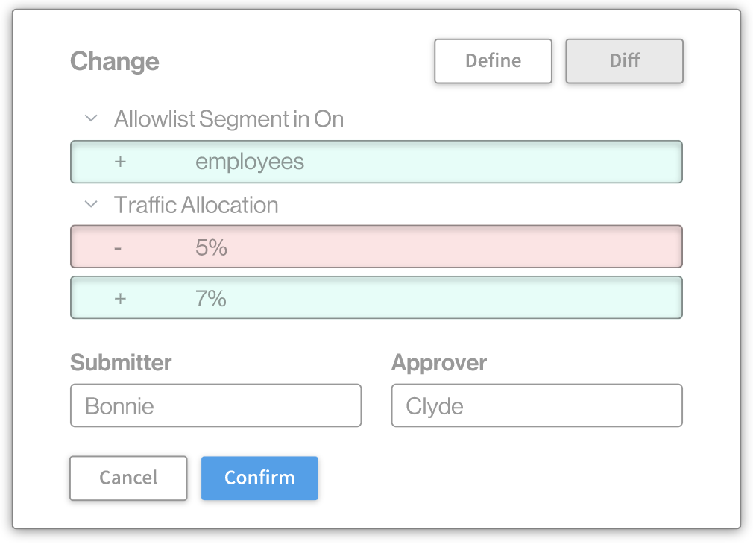Focus the Submitter field containing Bonnie
The width and height of the screenshot is (756, 544).
click(x=215, y=405)
